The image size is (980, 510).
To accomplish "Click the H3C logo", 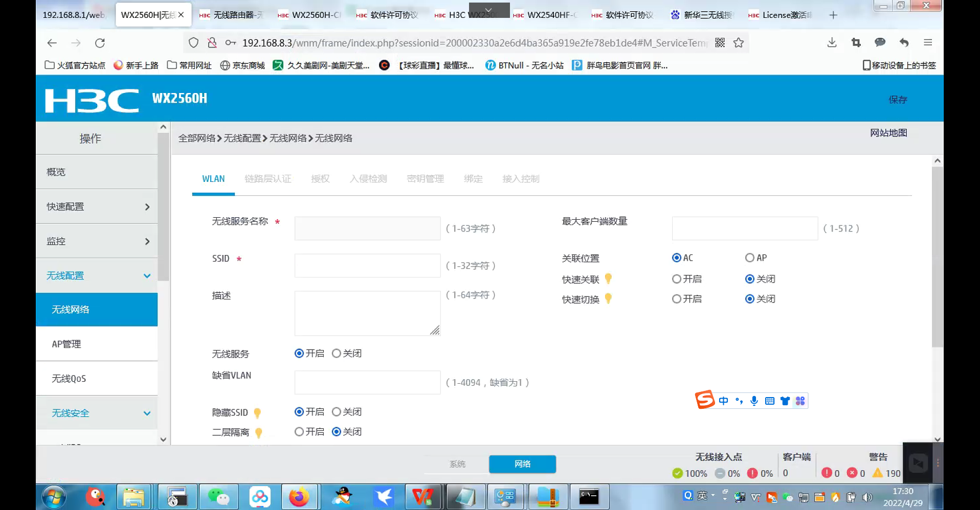I will (92, 100).
